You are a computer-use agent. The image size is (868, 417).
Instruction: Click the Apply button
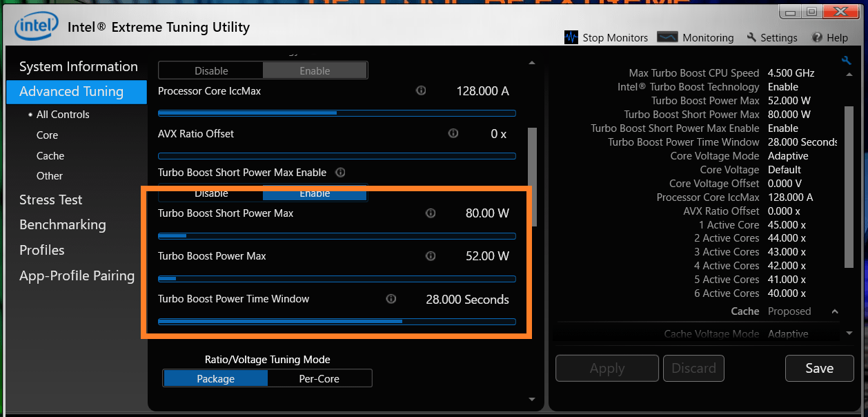click(x=607, y=368)
